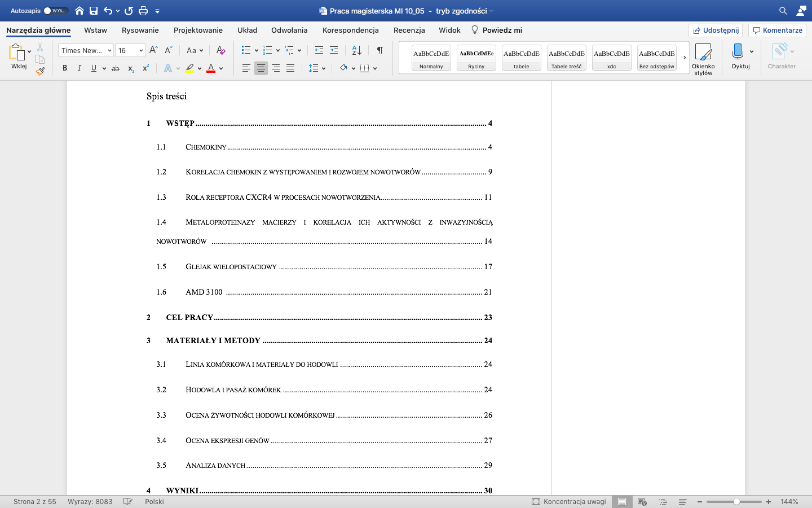Image resolution: width=812 pixels, height=508 pixels.
Task: Increase paragraph indent
Action: pos(334,50)
